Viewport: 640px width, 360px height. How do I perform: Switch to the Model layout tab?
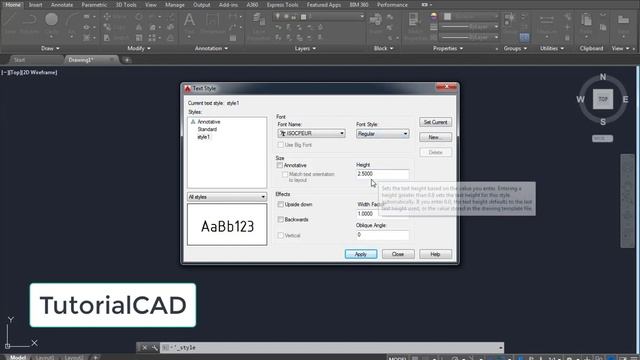pyautogui.click(x=18, y=357)
